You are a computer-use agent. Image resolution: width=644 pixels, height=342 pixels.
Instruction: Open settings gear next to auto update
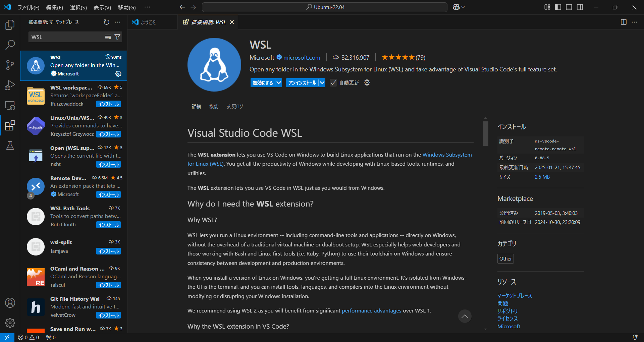tap(367, 82)
